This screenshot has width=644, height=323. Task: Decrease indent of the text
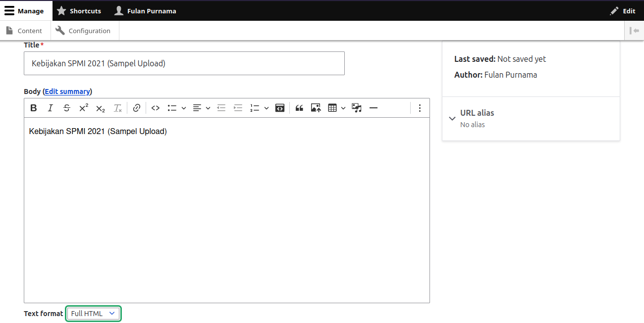[x=221, y=108]
